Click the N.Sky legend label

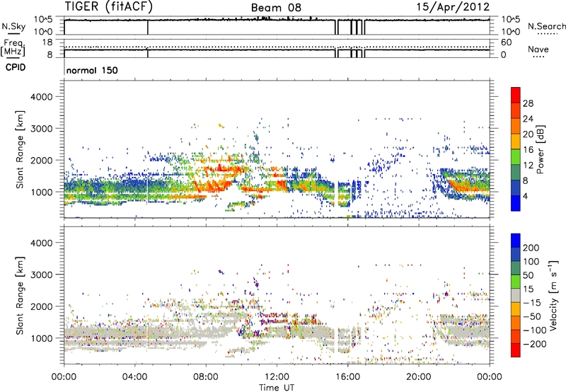pyautogui.click(x=13, y=26)
